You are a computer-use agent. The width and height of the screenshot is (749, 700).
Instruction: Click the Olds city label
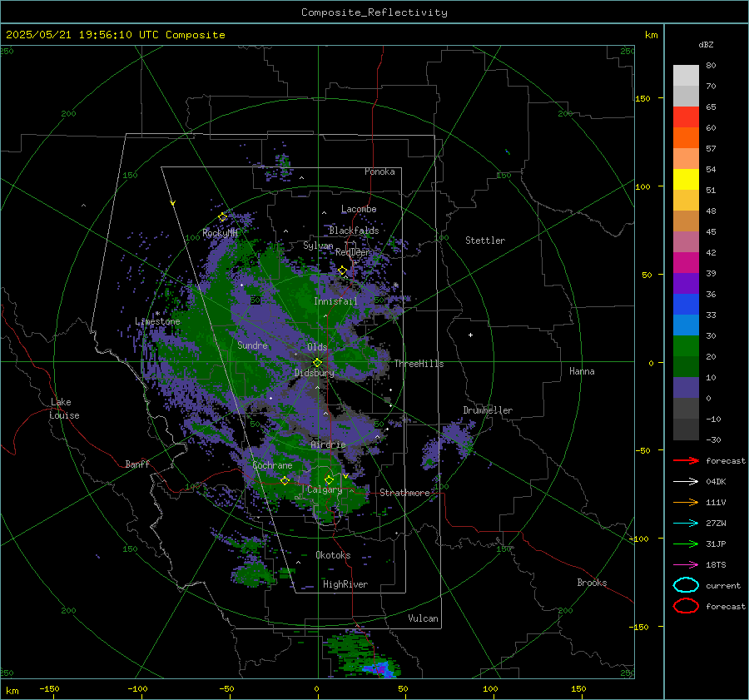click(x=317, y=347)
